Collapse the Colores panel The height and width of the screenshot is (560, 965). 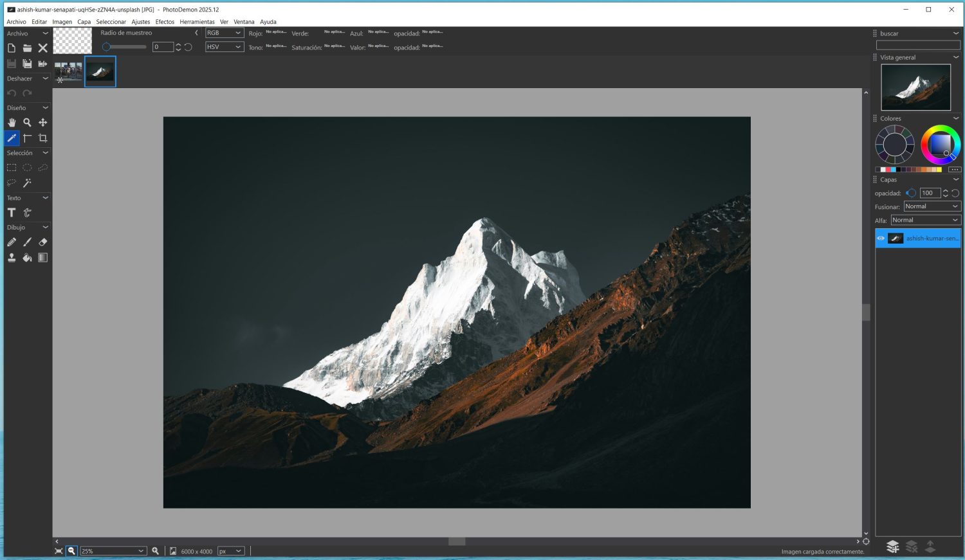[x=955, y=118]
